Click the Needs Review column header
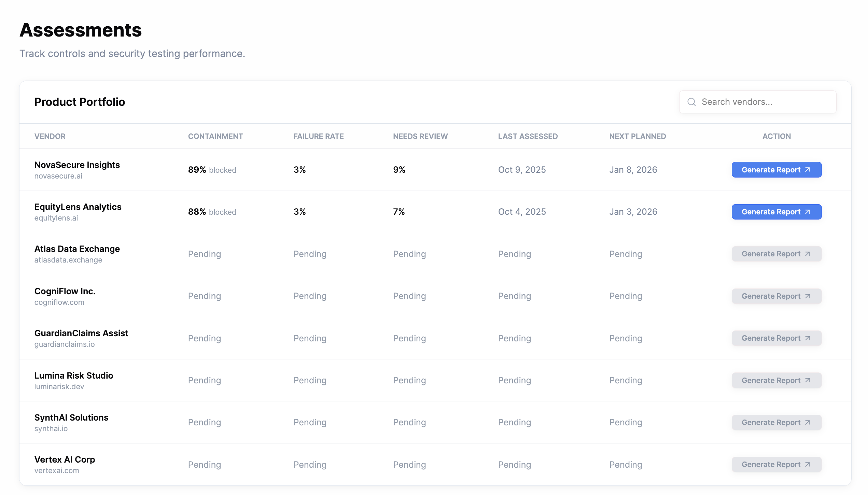 pyautogui.click(x=420, y=136)
